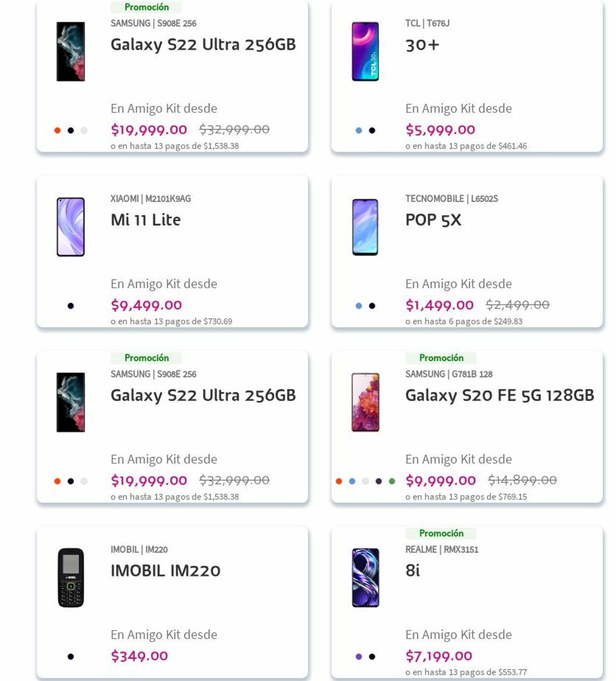Click the Mi 11 Lite phone thumbnail
This screenshot has width=616, height=681.
click(70, 227)
